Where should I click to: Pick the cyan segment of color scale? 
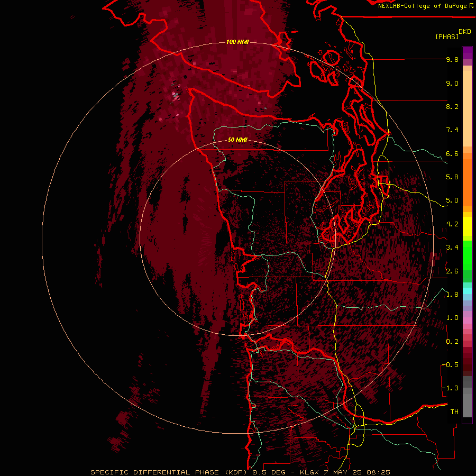coord(467,291)
